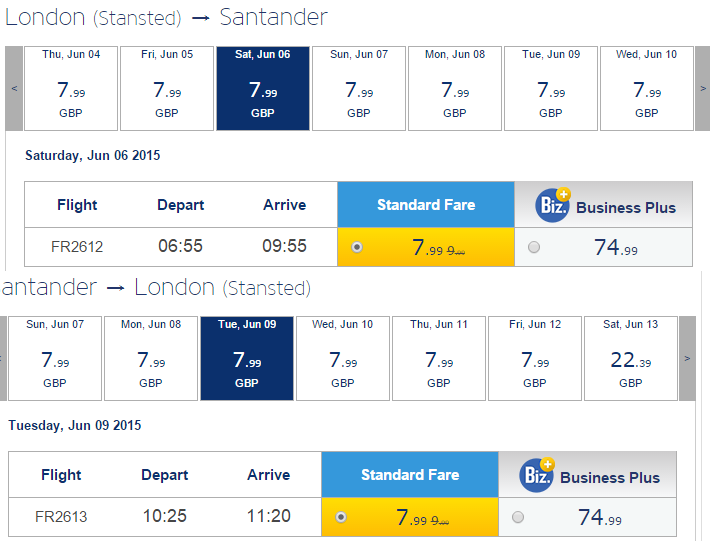Click the Biz plus icon in return table
Image resolution: width=710 pixels, height=547 pixels.
[x=537, y=475]
